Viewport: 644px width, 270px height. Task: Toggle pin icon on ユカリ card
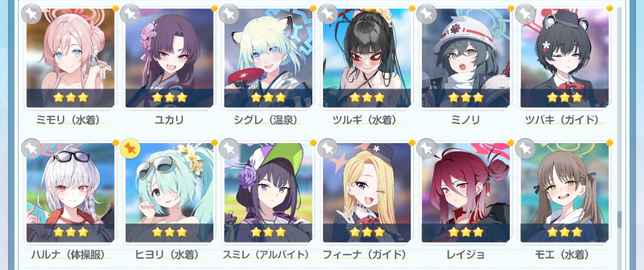pos(130,13)
